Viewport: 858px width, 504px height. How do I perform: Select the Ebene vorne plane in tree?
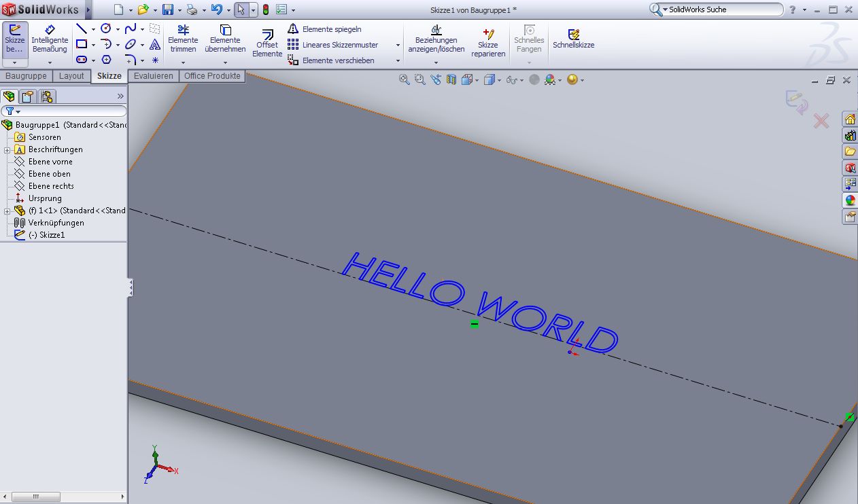click(x=50, y=162)
